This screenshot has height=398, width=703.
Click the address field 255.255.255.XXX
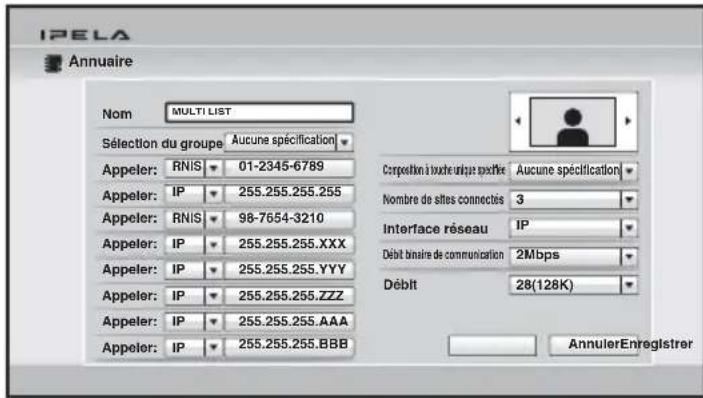coord(289,244)
